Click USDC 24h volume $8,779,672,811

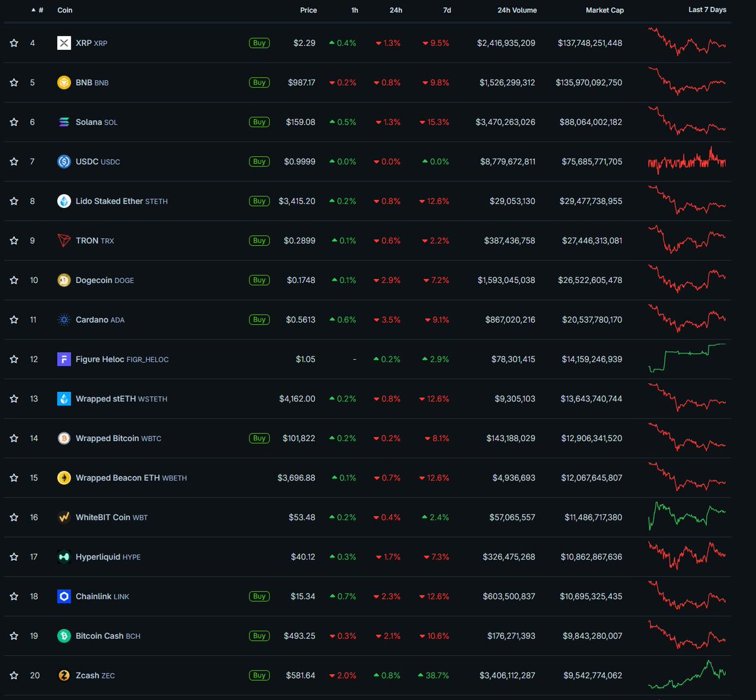pos(508,161)
